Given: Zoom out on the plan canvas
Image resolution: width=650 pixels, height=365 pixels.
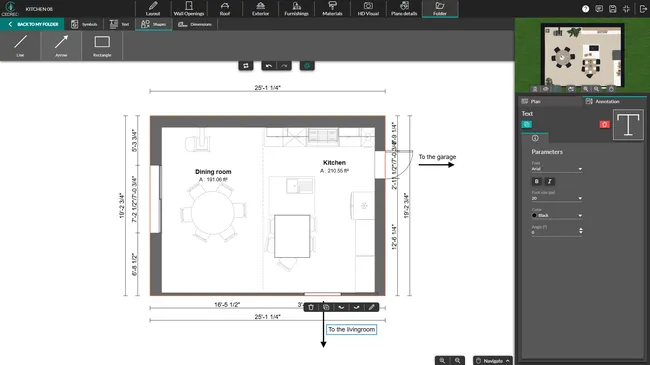Looking at the screenshot, I should [458, 360].
